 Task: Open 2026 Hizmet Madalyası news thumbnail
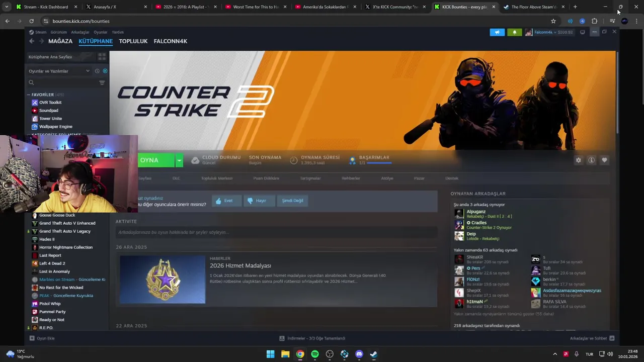point(163,280)
